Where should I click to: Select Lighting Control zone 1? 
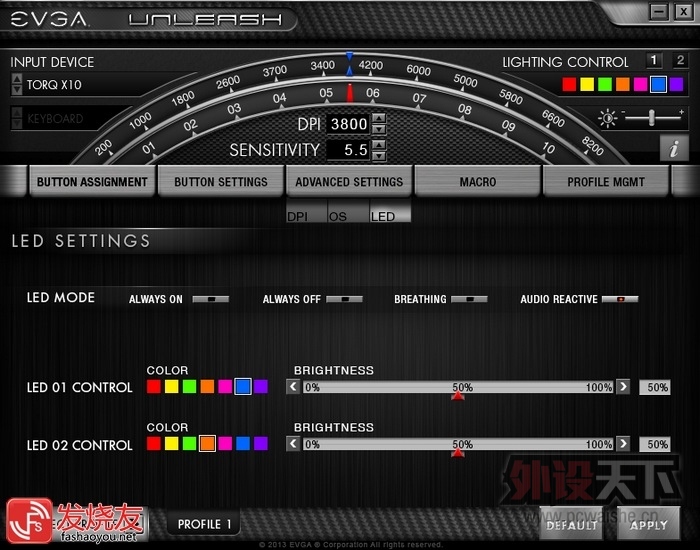654,60
